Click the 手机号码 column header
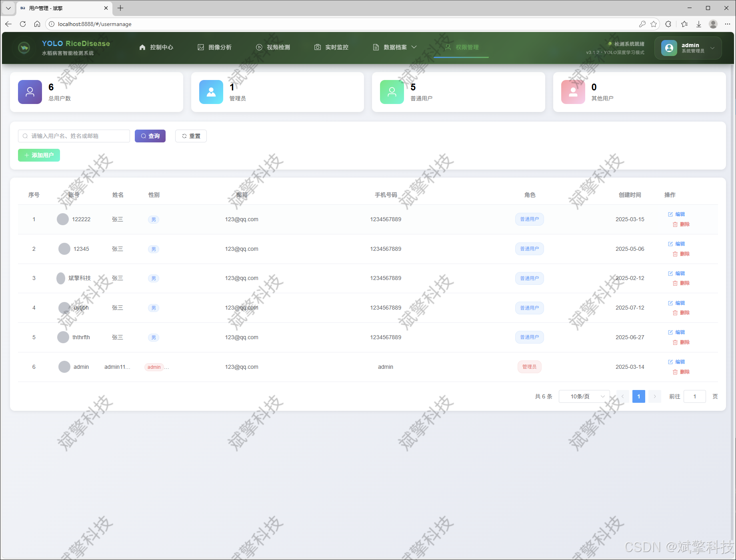The height and width of the screenshot is (560, 736). (x=386, y=195)
